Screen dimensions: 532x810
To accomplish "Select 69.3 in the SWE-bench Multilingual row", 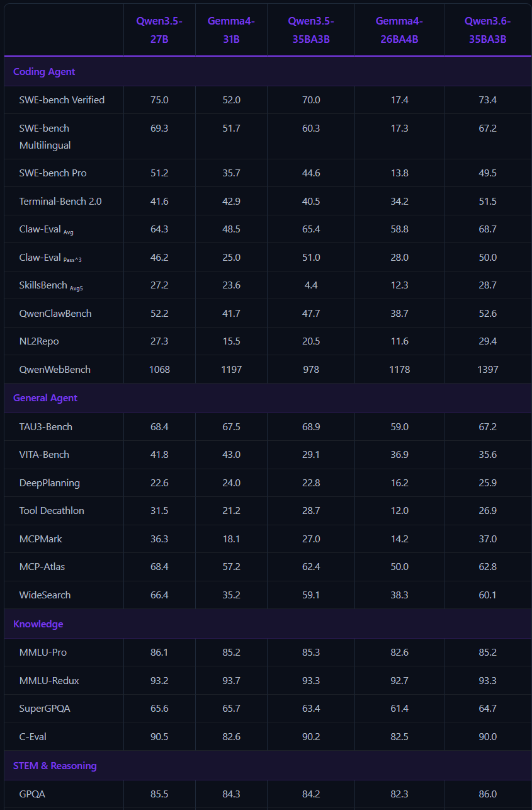I will pos(159,128).
